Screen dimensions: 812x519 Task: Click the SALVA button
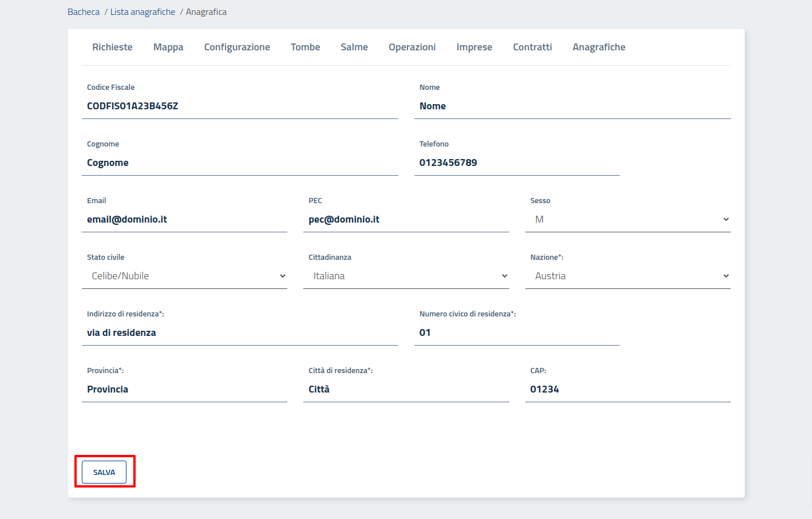click(x=104, y=472)
